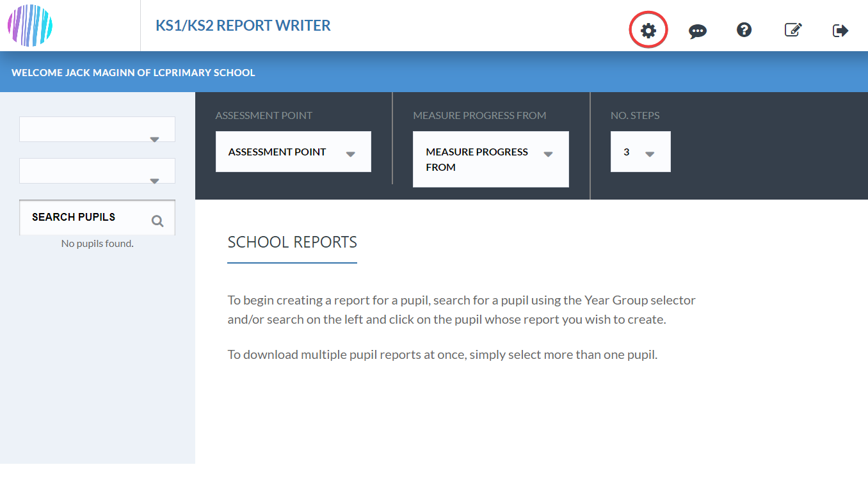Log out with the exit arrow icon

(x=840, y=30)
